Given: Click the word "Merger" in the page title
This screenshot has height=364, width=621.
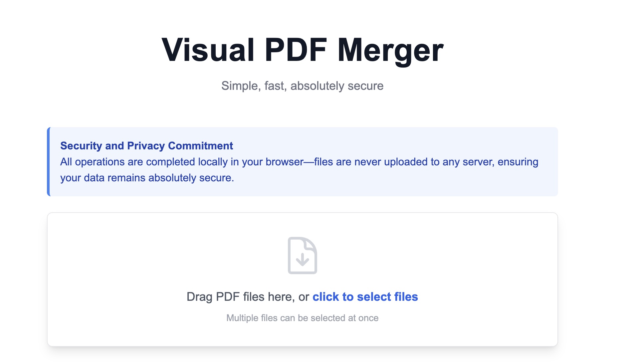Looking at the screenshot, I should [x=390, y=50].
